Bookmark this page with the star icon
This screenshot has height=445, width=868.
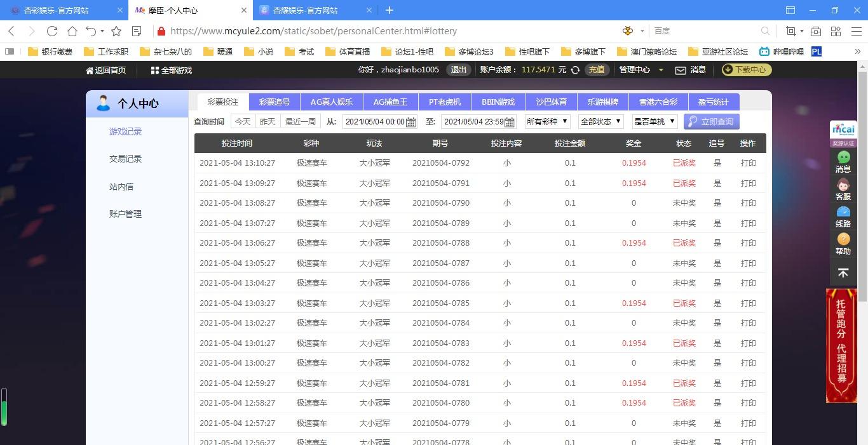coord(116,31)
